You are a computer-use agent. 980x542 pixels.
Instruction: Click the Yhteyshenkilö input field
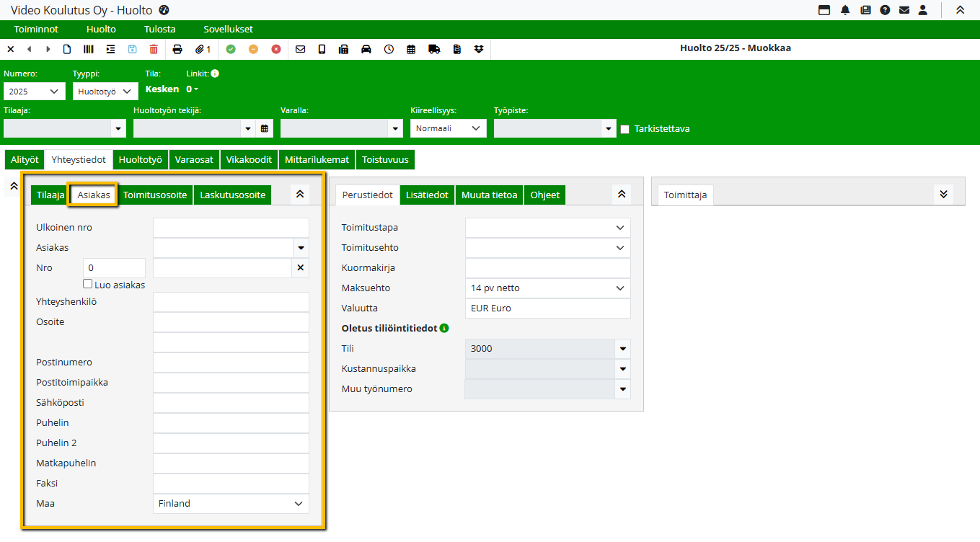point(231,302)
